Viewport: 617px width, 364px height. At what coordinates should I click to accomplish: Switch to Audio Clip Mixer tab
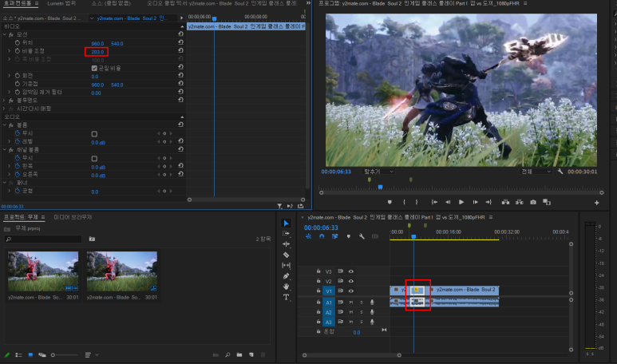point(222,3)
